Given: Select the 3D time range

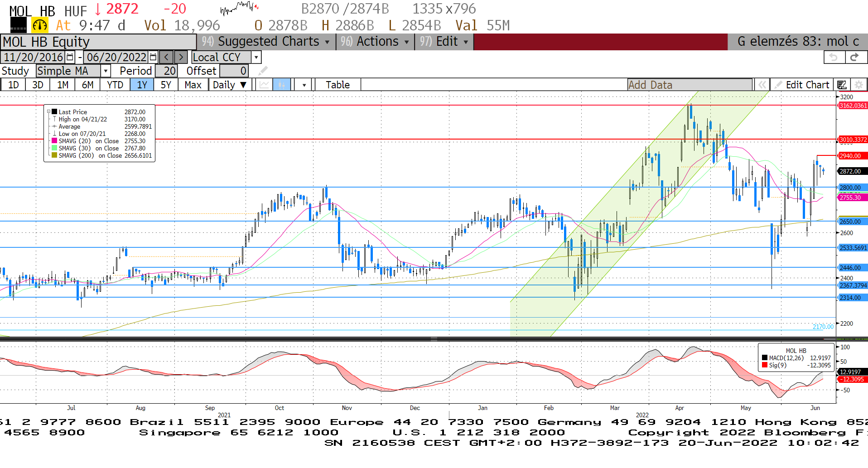Looking at the screenshot, I should [38, 85].
